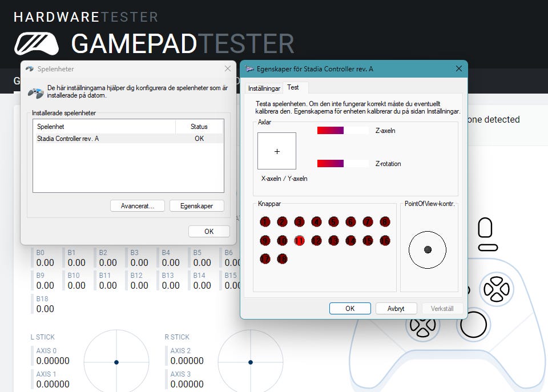548x392 pixels.
Task: Click button indicator 2 in Knappar
Action: pos(282,222)
